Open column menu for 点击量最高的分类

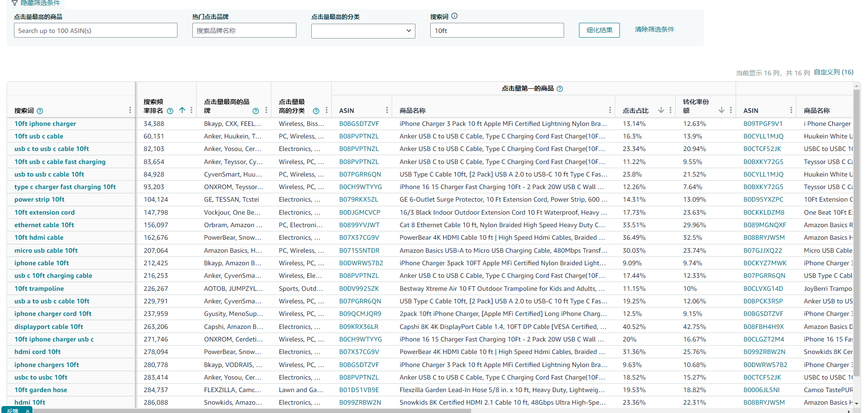pyautogui.click(x=327, y=110)
